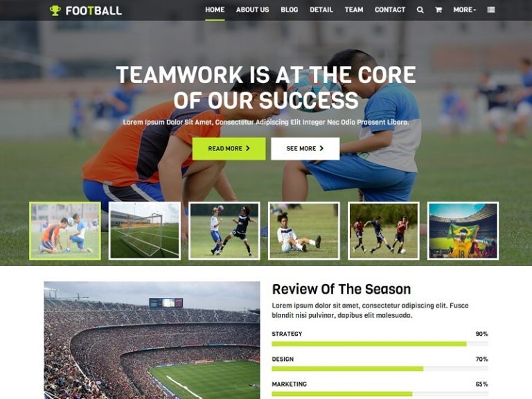Click the trophy logo icon
Image resolution: width=532 pixels, height=399 pixels.
pos(55,10)
